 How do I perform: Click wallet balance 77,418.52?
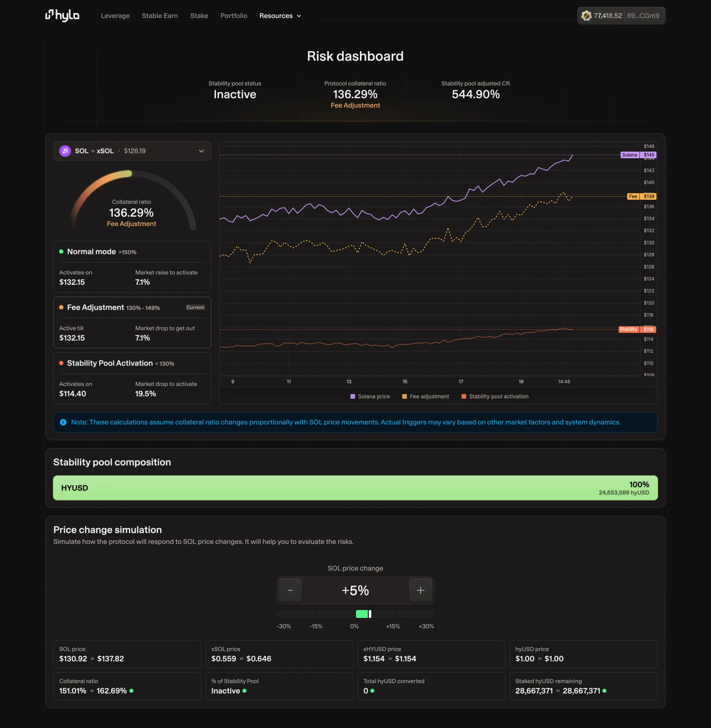pos(607,16)
